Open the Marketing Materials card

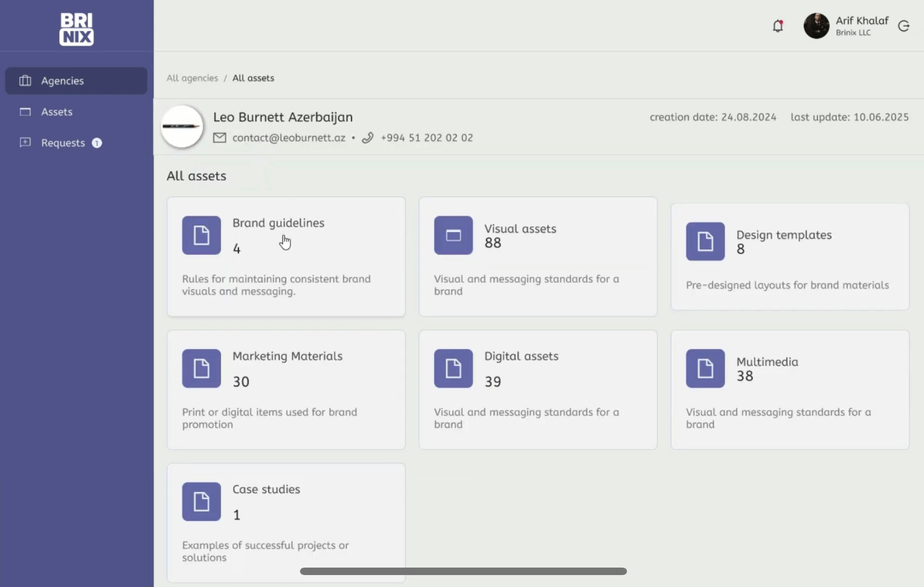tap(286, 390)
